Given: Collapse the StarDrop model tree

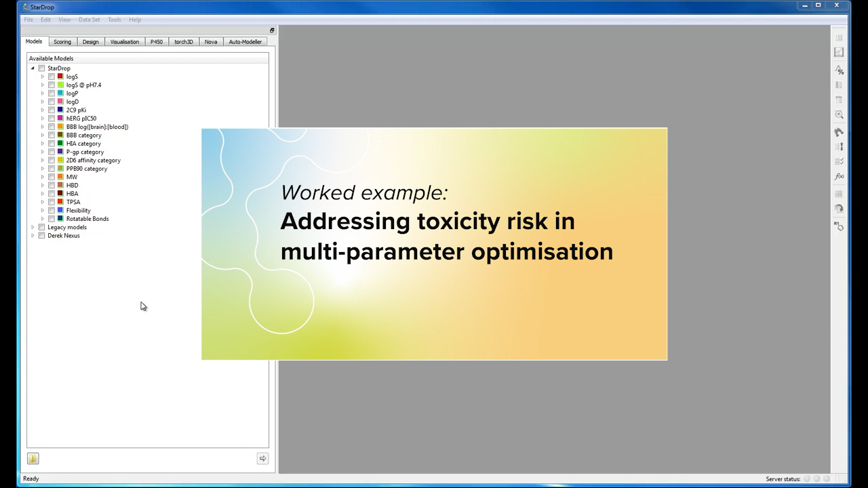Looking at the screenshot, I should 33,68.
